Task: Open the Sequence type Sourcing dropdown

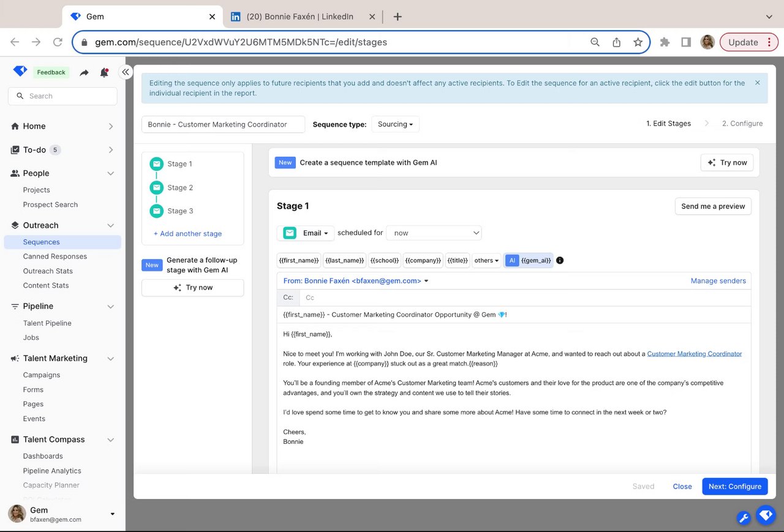Action: [395, 124]
